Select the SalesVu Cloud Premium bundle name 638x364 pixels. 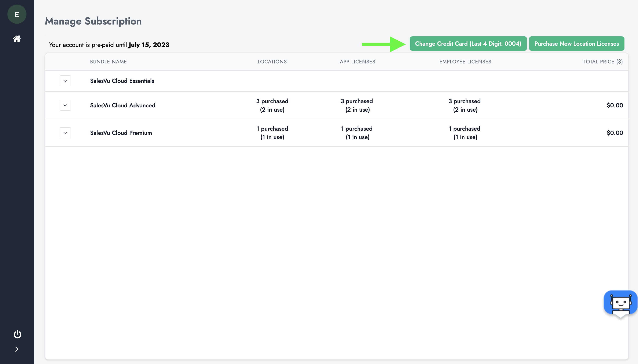pyautogui.click(x=121, y=133)
